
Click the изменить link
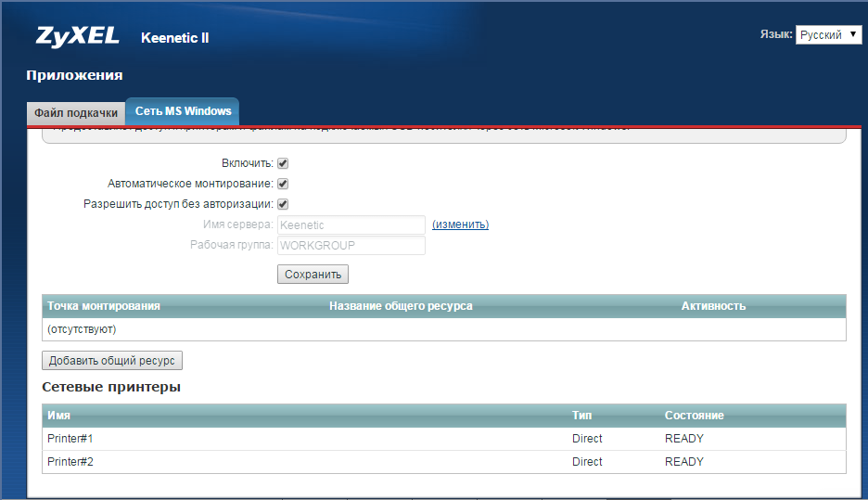460,224
